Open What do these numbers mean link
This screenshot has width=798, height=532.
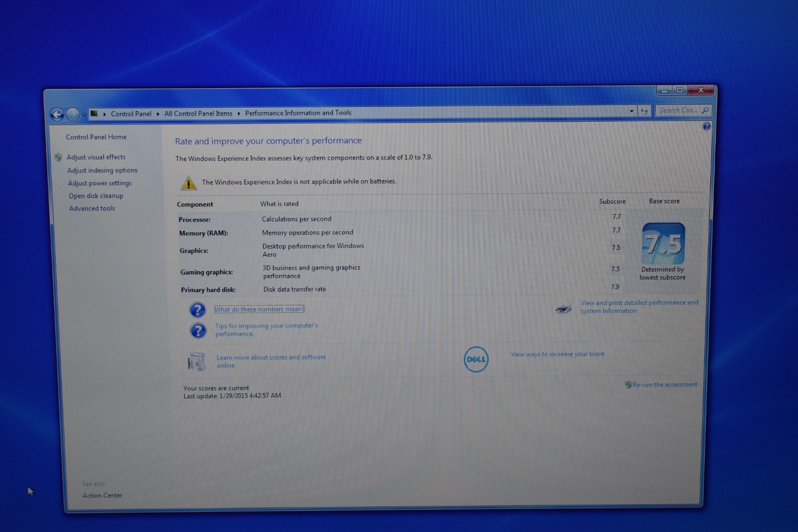(x=259, y=309)
